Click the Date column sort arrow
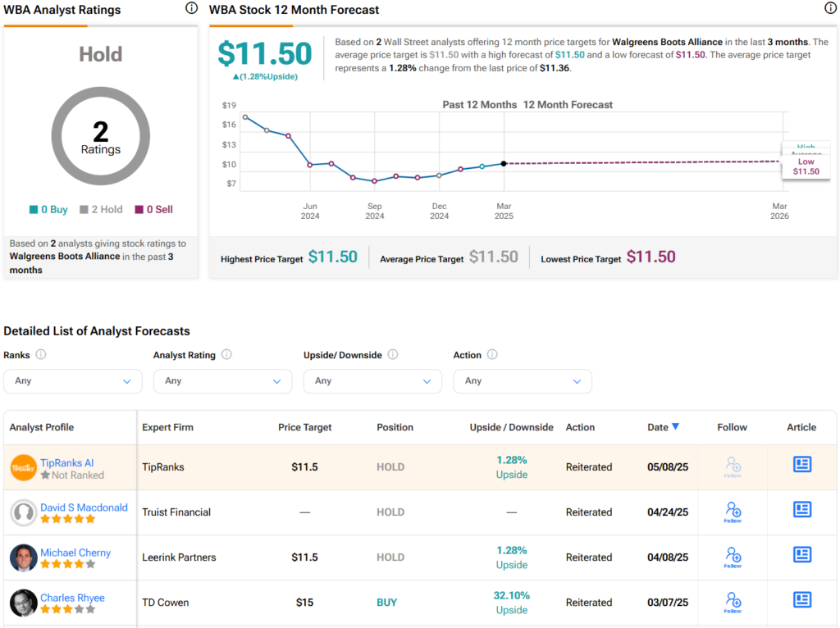Viewport: 840px width, 628px height. [x=676, y=426]
